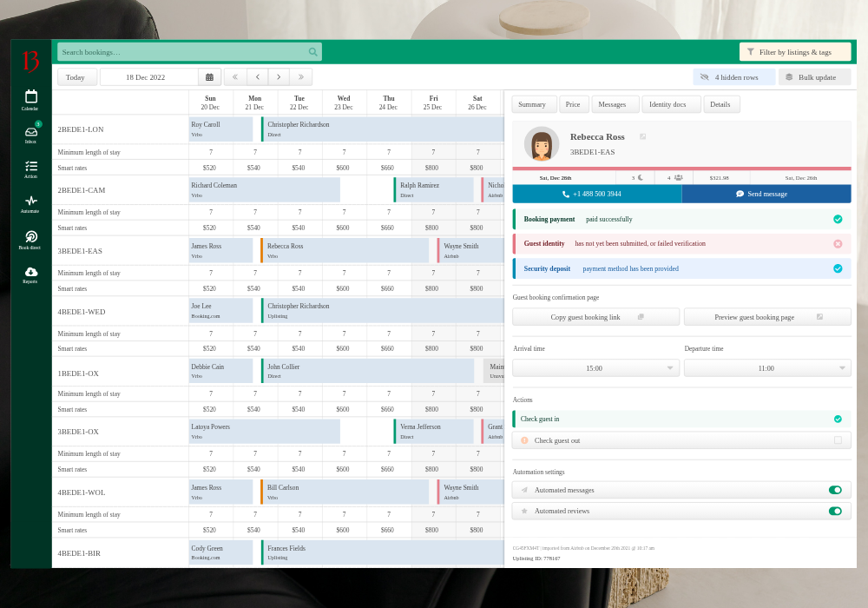Viewport: 868px width, 608px height.
Task: Open Debbie Cain Vrbo booking
Action: [x=220, y=371]
